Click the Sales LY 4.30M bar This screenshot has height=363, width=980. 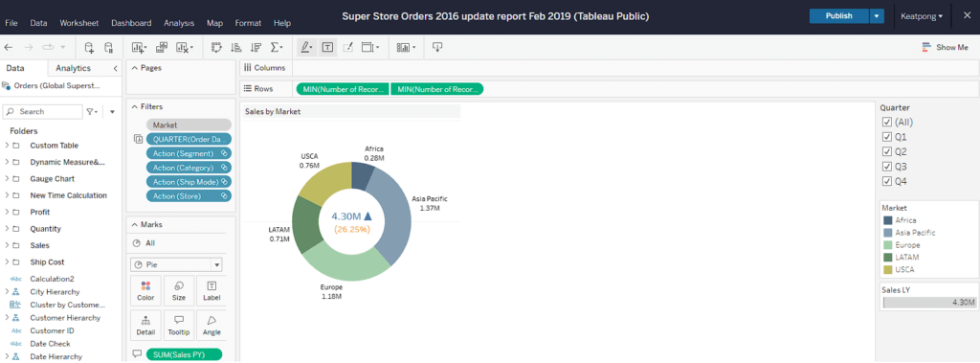click(x=929, y=303)
